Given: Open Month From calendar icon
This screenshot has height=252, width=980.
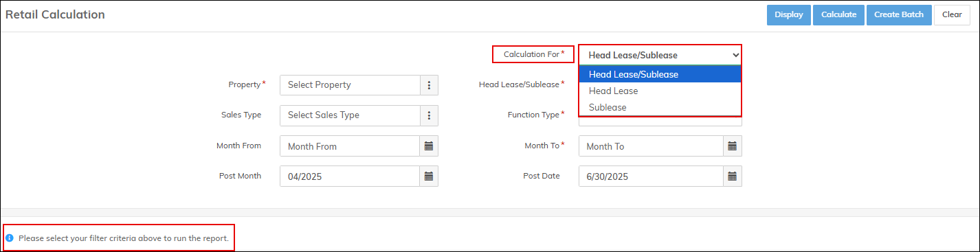Looking at the screenshot, I should coord(429,146).
